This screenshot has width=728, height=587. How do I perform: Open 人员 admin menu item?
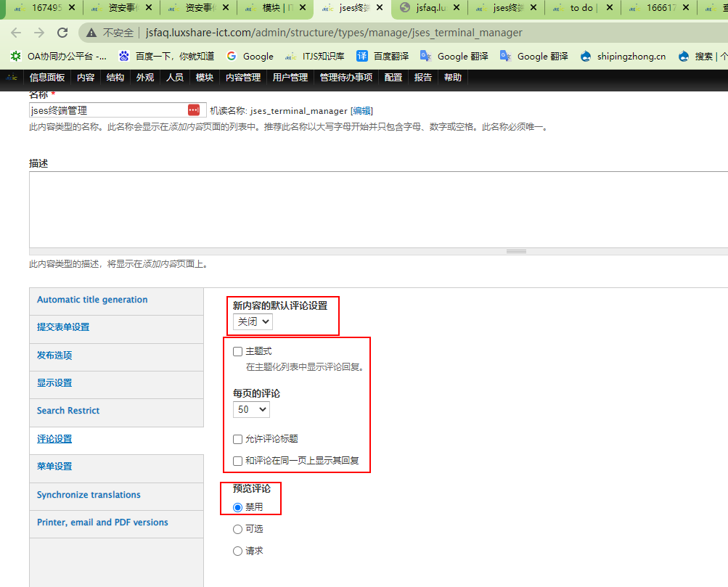(175, 78)
